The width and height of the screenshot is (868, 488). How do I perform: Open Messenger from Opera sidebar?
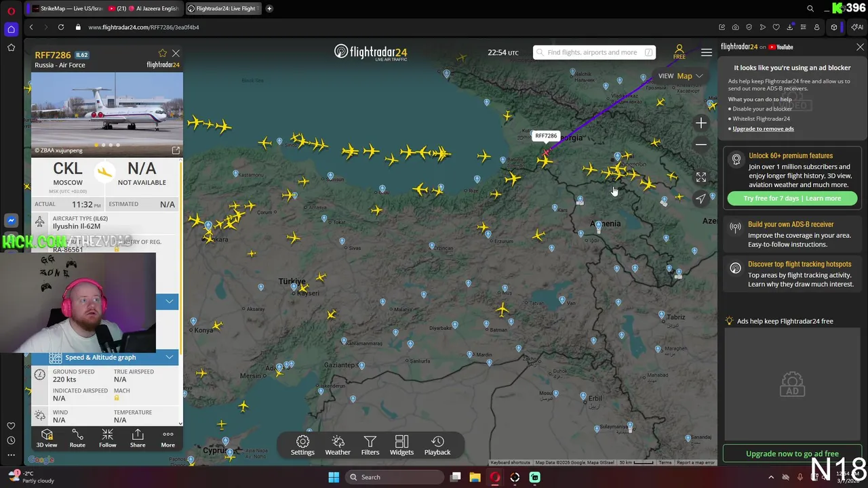click(x=11, y=220)
